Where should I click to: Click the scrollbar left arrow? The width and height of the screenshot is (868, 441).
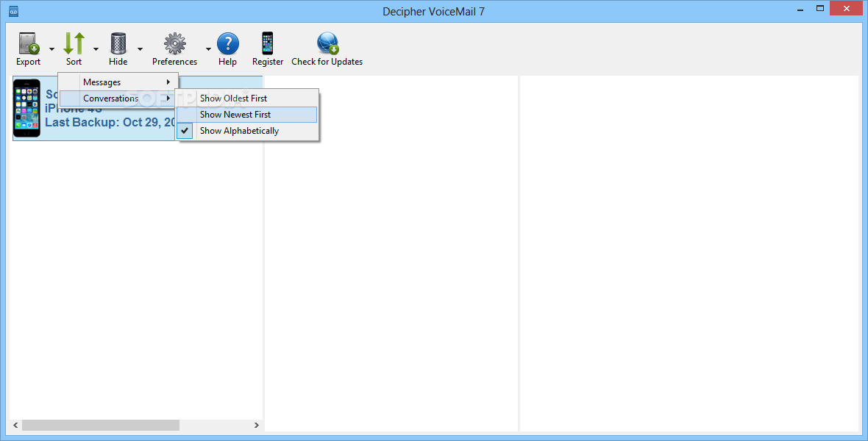coord(15,425)
